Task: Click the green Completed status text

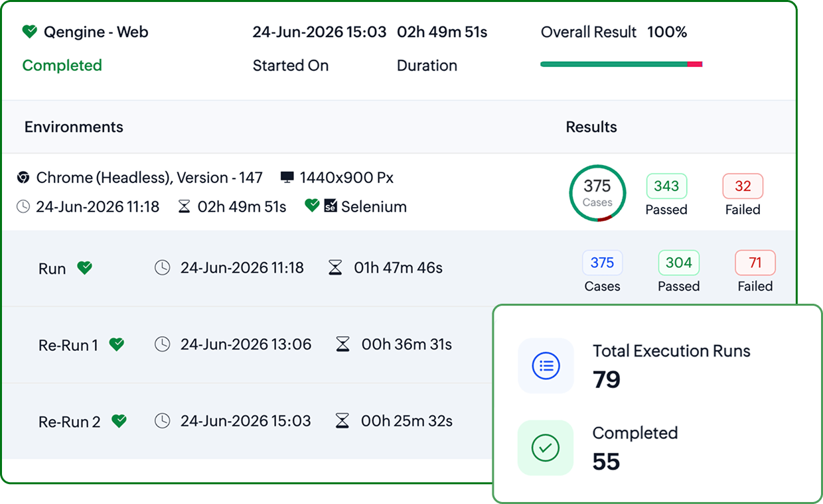Action: 62,65
